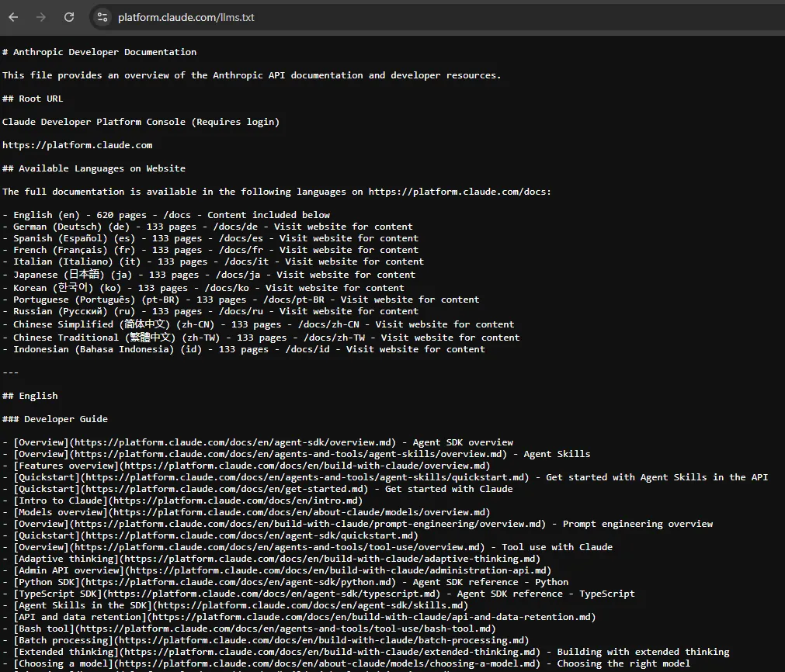The image size is (785, 672).
Task: Click the 'French (Français) (fr)' line
Action: pyautogui.click(x=210, y=250)
